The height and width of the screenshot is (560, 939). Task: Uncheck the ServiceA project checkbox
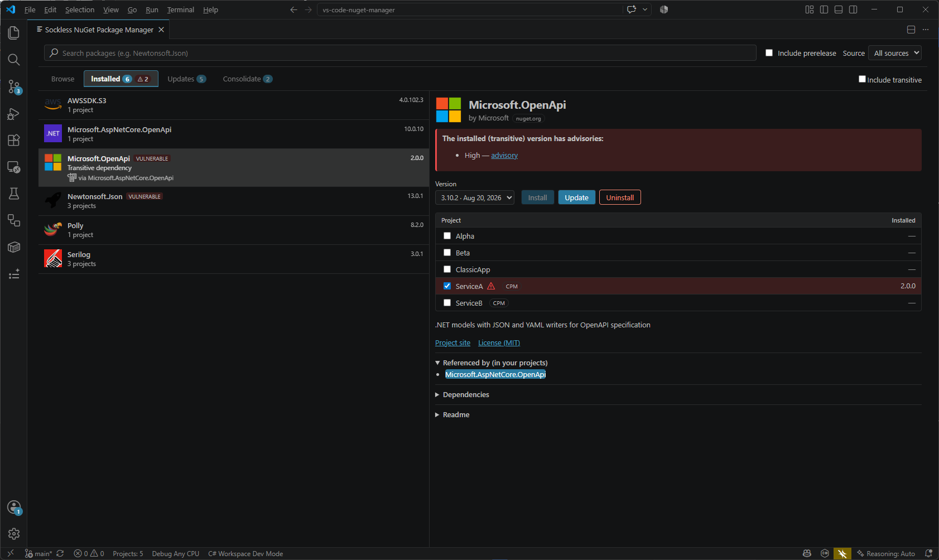pos(447,286)
